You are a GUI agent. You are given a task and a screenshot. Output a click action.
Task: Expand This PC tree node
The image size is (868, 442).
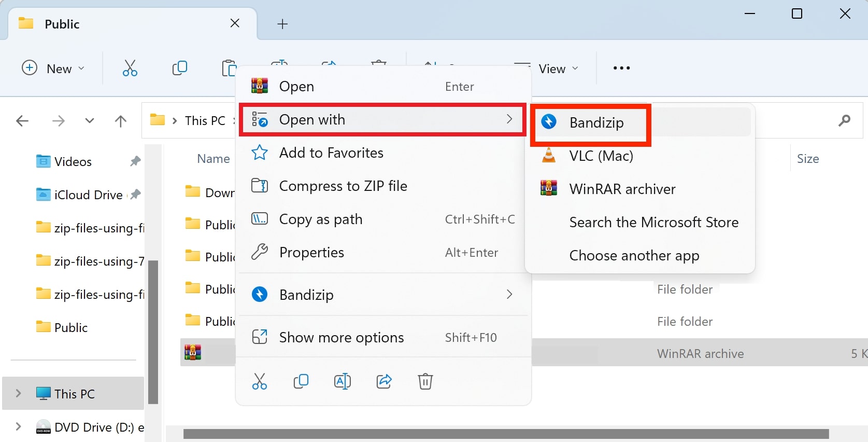click(19, 393)
